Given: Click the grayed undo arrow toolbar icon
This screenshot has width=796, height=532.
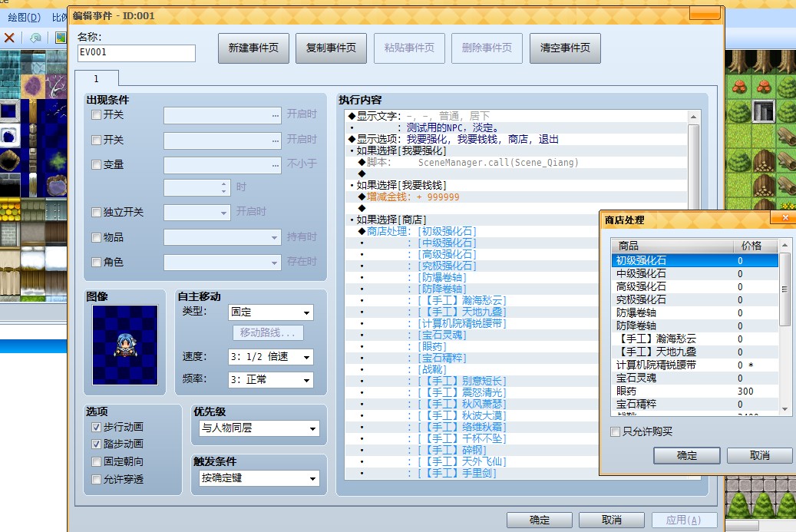Looking at the screenshot, I should pos(35,38).
